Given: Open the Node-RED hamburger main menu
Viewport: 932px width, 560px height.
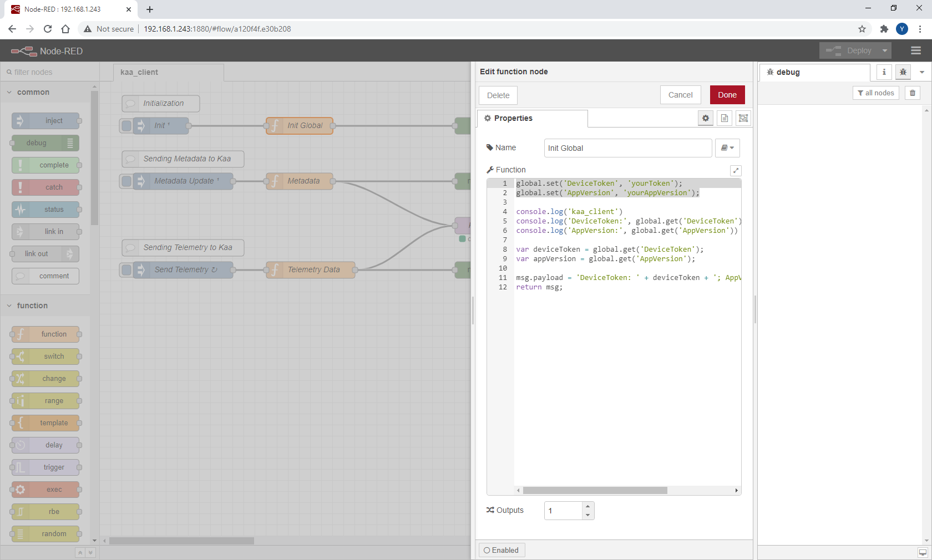Looking at the screenshot, I should pyautogui.click(x=916, y=50).
